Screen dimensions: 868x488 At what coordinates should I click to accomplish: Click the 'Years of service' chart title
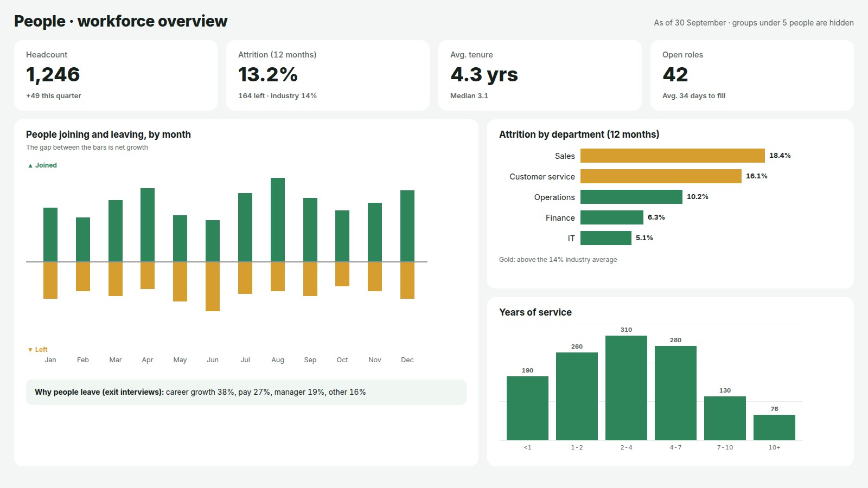535,312
